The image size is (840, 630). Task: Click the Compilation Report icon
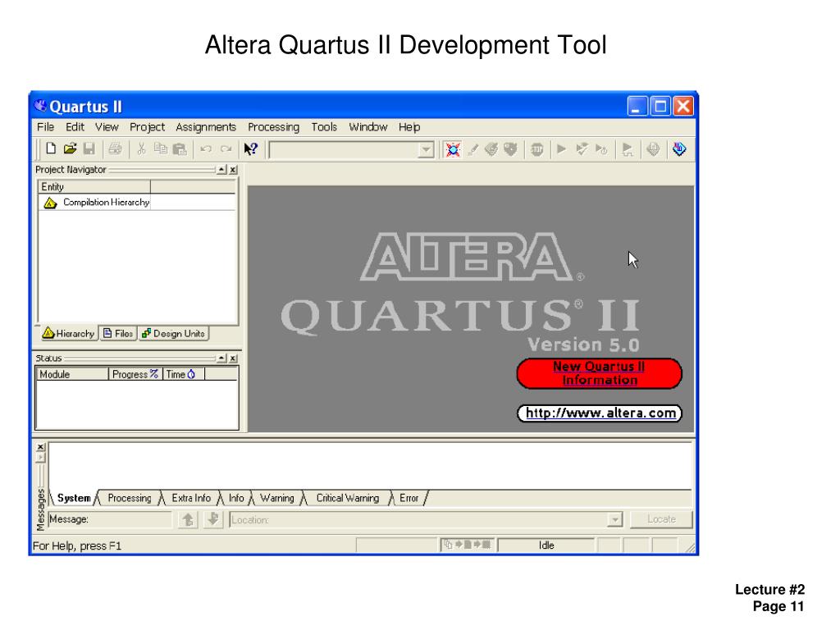652,149
